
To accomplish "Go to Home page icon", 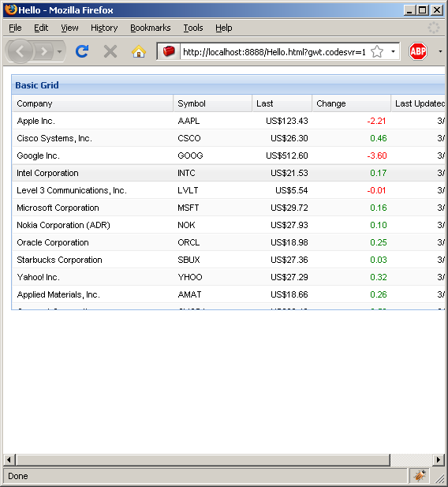I will [139, 51].
